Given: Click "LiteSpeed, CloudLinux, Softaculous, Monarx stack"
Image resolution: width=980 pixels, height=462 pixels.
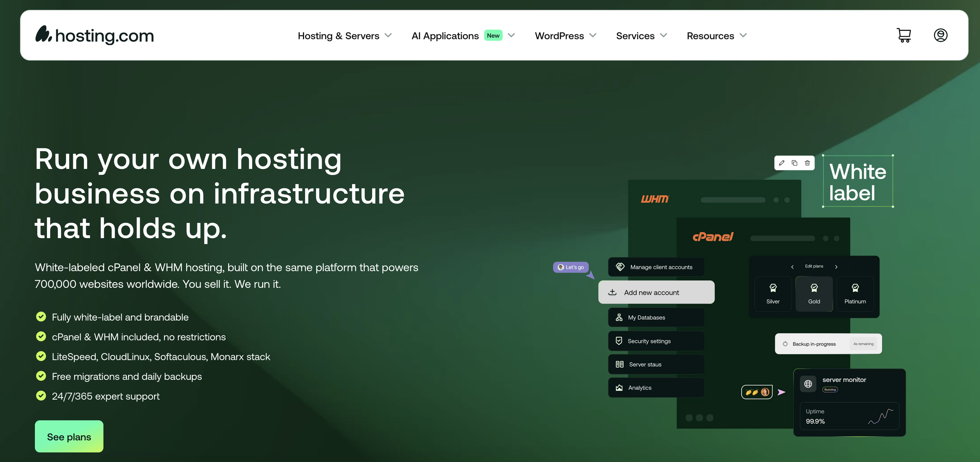Looking at the screenshot, I should tap(161, 357).
